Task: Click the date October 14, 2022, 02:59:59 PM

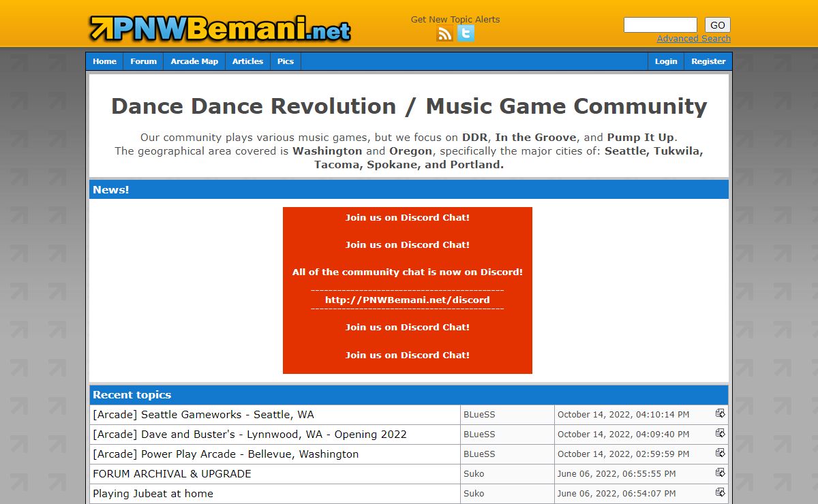Action: pos(623,454)
